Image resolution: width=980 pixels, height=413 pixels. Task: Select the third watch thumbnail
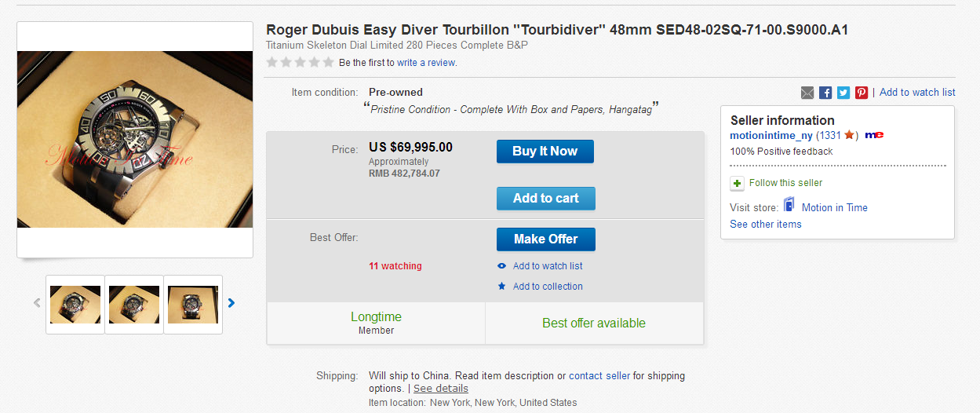(193, 305)
